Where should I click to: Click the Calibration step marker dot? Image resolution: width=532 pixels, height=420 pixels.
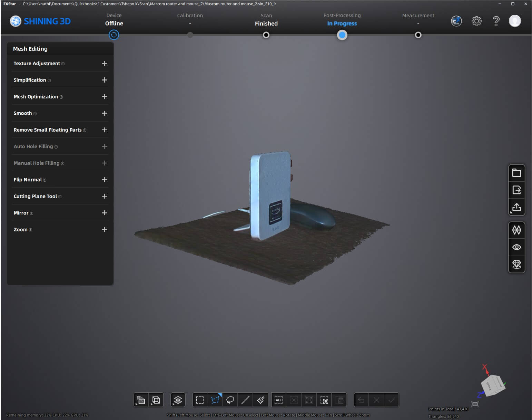[190, 35]
